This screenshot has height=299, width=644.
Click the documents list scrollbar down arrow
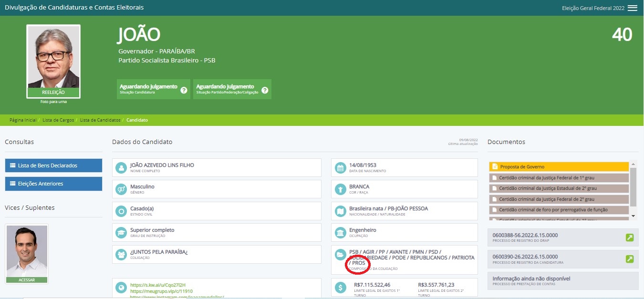click(x=633, y=216)
